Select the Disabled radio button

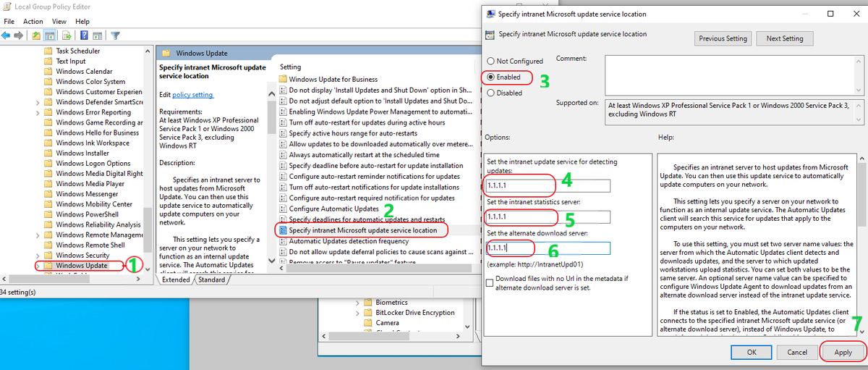pos(491,93)
